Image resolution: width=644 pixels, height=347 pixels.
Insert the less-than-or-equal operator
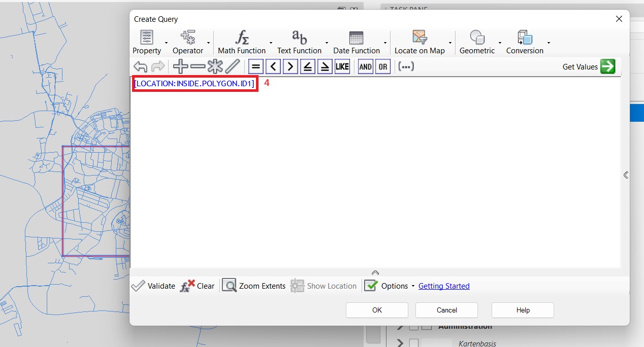[308, 66]
